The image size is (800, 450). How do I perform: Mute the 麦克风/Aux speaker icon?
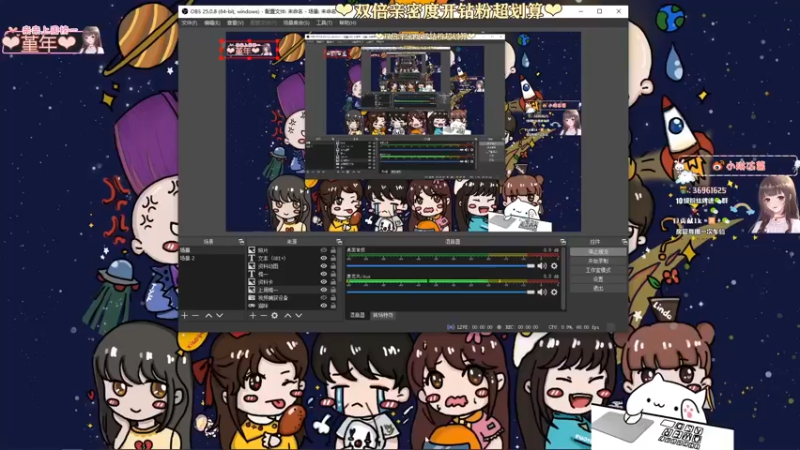tap(542, 292)
